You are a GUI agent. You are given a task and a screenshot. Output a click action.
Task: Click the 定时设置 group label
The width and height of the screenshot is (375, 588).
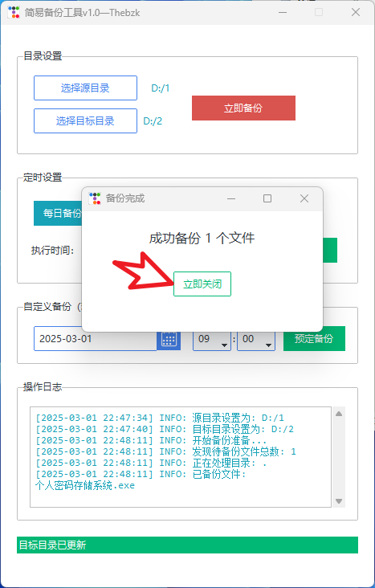[x=43, y=177]
